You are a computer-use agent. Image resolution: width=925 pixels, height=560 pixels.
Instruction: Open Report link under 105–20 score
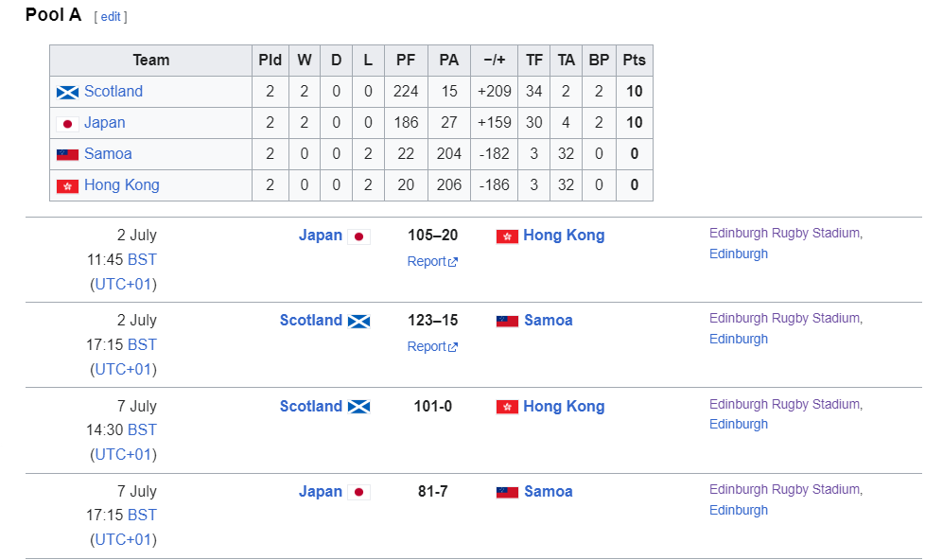(x=432, y=261)
